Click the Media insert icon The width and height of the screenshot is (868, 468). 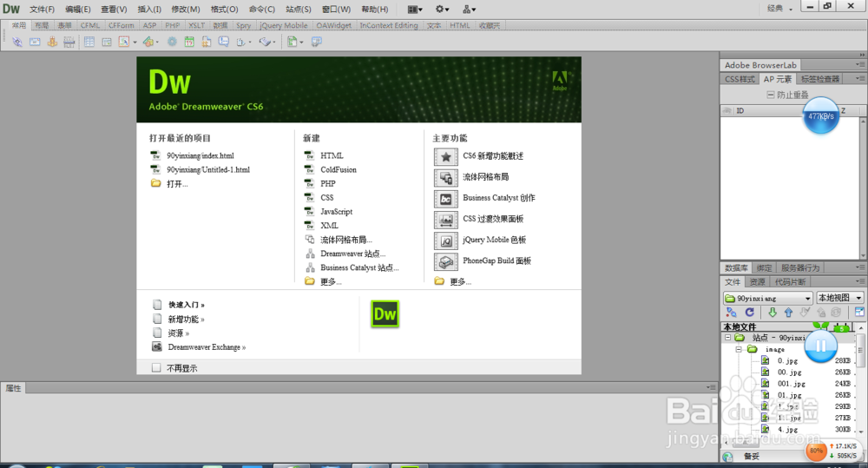[148, 42]
